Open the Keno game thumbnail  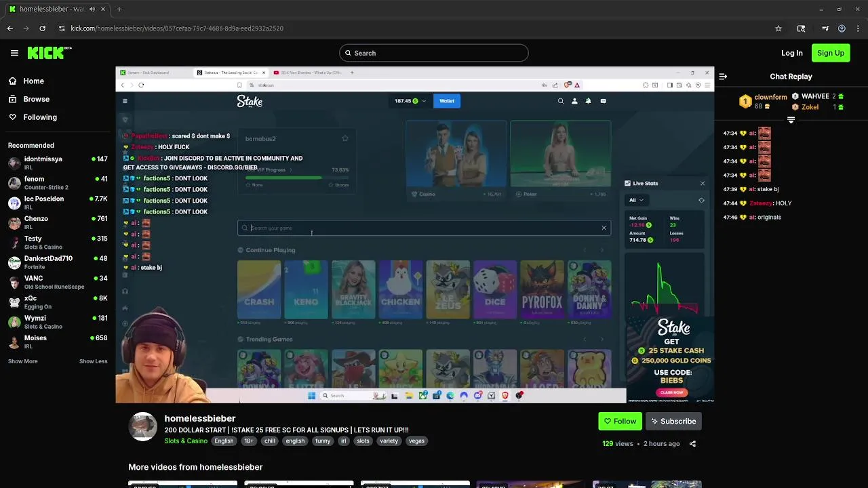click(306, 289)
